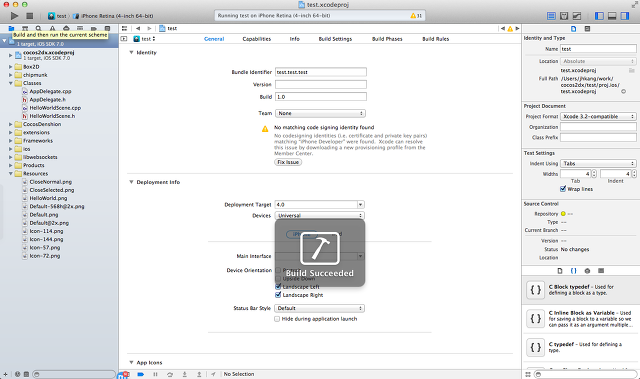
Task: Open the Project Format dropdown
Action: [x=598, y=117]
